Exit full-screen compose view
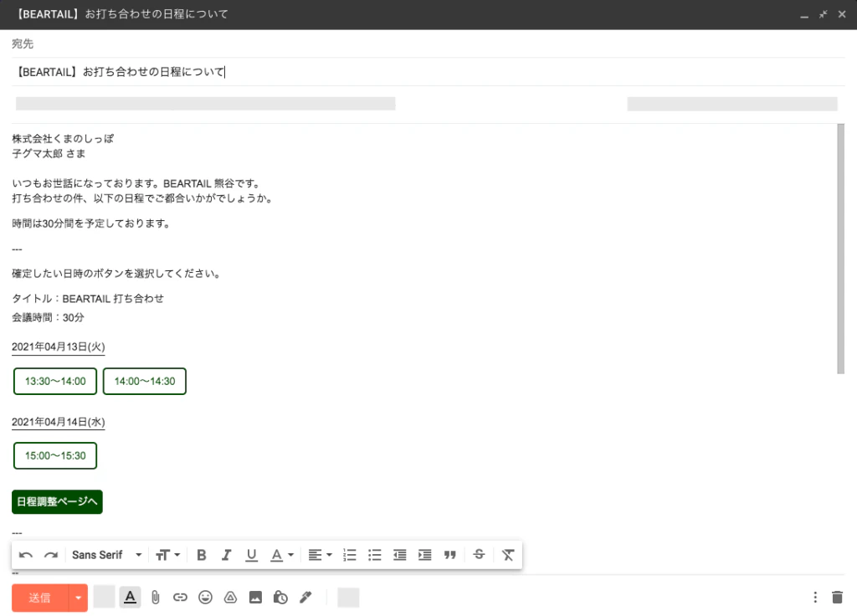This screenshot has width=857, height=616. click(x=824, y=15)
